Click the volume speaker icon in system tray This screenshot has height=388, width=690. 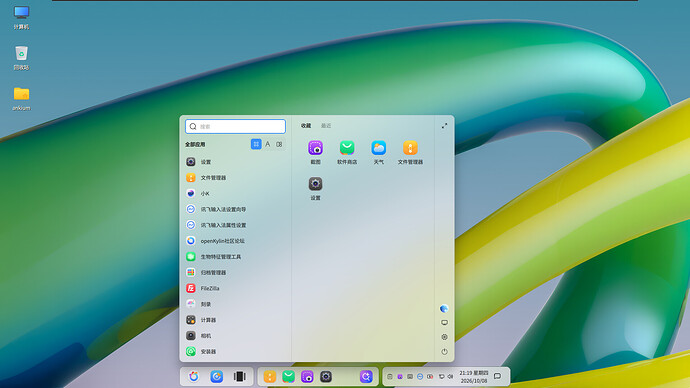450,377
